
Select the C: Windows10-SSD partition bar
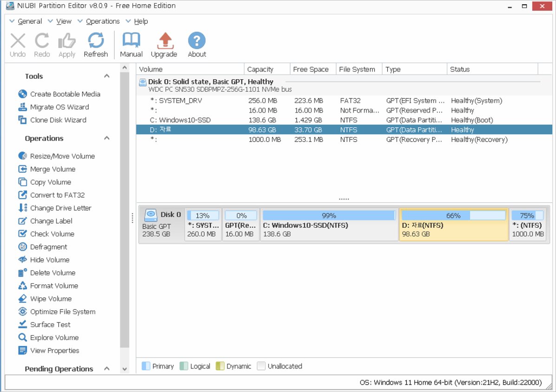coord(329,225)
